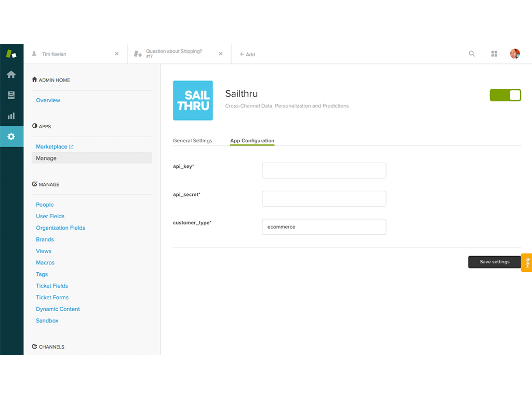Image resolution: width=532 pixels, height=399 pixels.
Task: Click the Save settings button
Action: pos(494,262)
